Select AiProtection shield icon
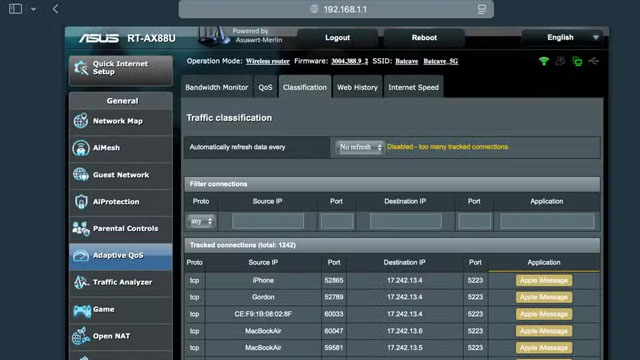This screenshot has height=360, width=640. (x=81, y=202)
